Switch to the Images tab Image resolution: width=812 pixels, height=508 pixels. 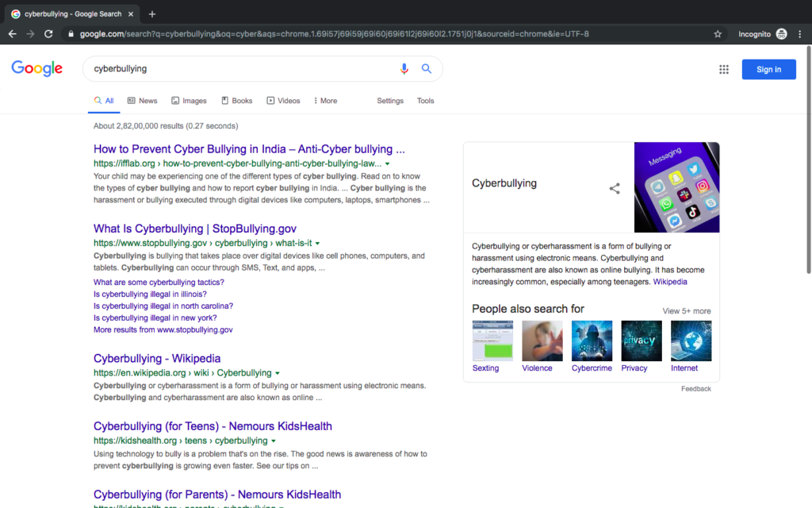pos(189,101)
